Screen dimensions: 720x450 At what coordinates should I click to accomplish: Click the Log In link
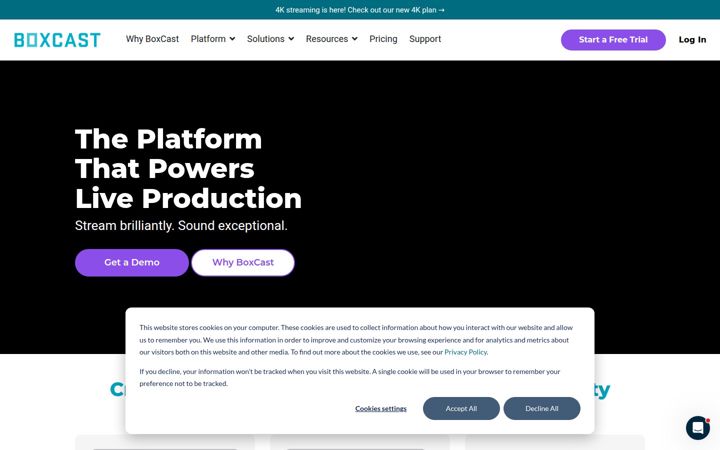click(x=692, y=40)
